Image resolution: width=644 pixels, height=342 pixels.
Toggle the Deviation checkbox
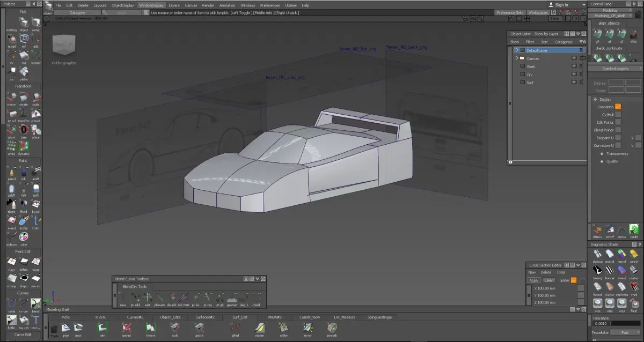(x=618, y=107)
